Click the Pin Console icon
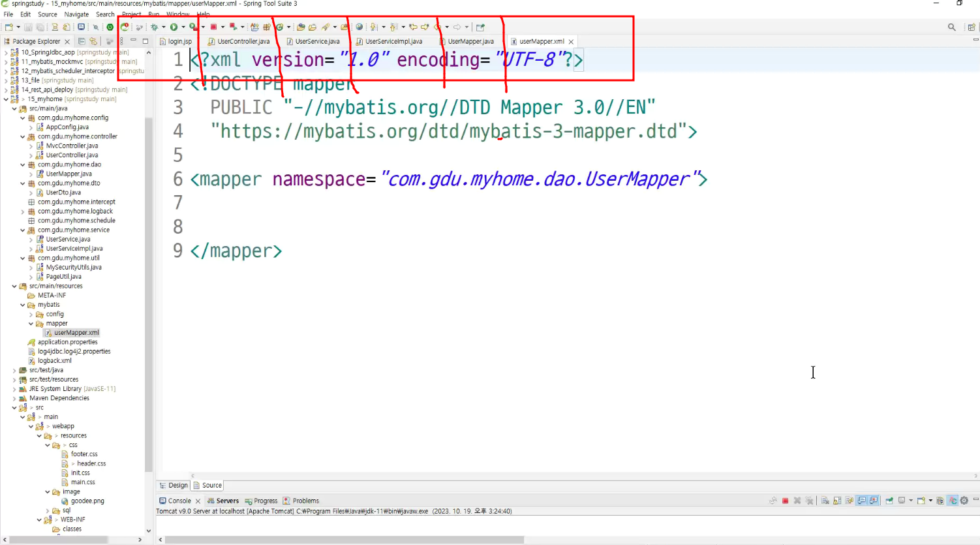This screenshot has width=980, height=545. pyautogui.click(x=889, y=501)
